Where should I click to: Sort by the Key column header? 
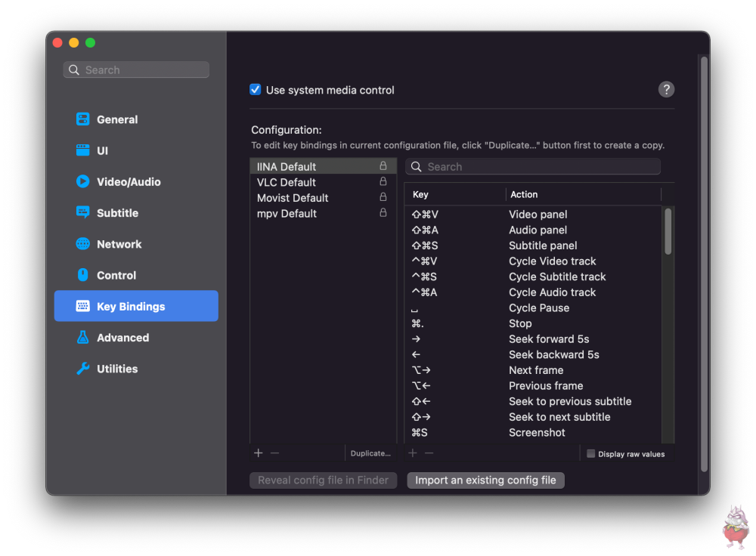[x=454, y=195]
